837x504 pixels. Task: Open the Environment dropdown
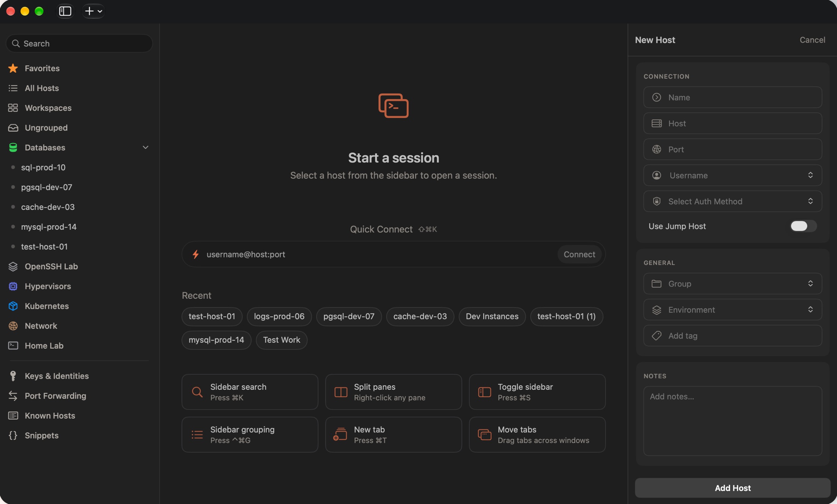(x=732, y=310)
